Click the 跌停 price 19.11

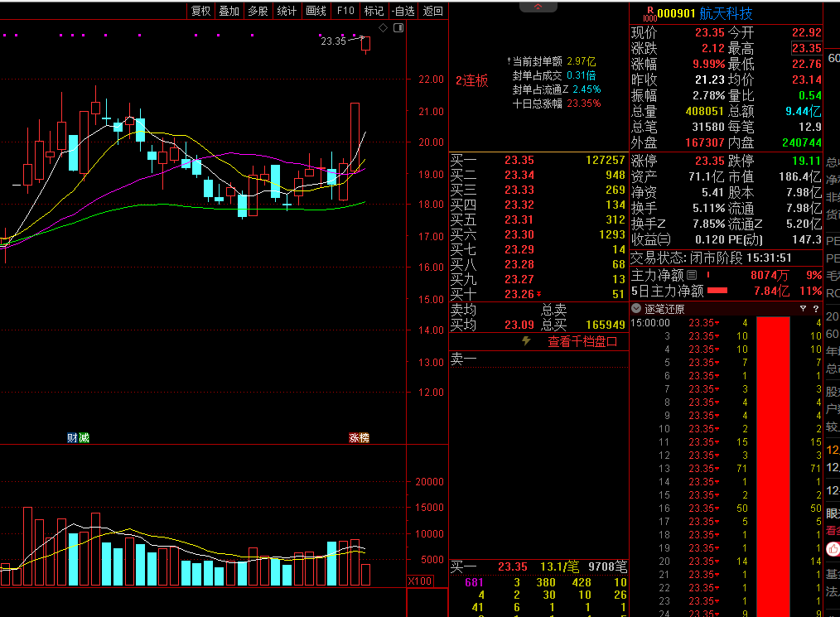coord(807,161)
